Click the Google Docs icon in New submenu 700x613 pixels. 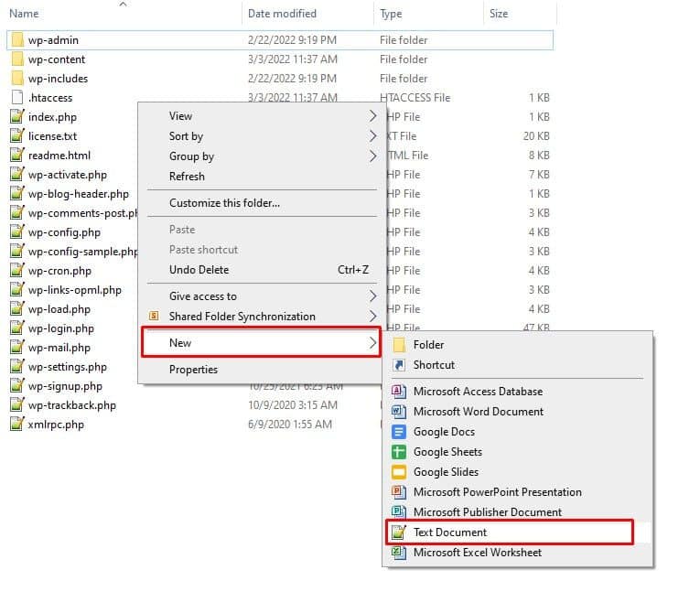click(398, 432)
